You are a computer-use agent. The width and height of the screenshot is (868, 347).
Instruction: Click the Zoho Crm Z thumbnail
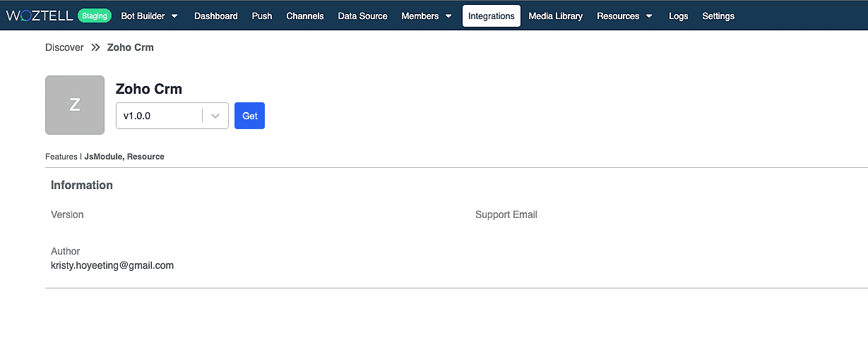click(x=75, y=105)
